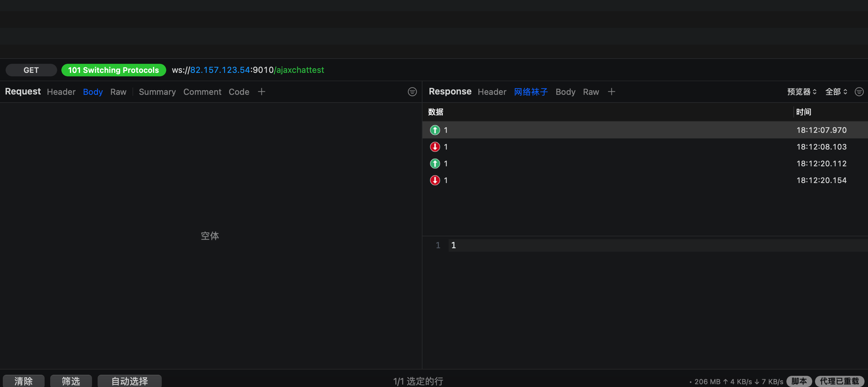This screenshot has width=868, height=387.
Task: Click the red download icon at 18:12:20.154
Action: pyautogui.click(x=435, y=180)
